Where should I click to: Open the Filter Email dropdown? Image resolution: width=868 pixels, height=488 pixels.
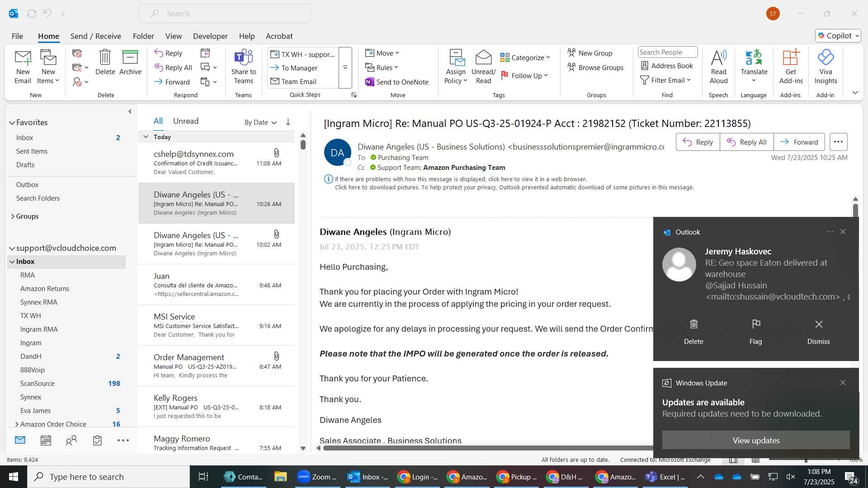coord(665,80)
